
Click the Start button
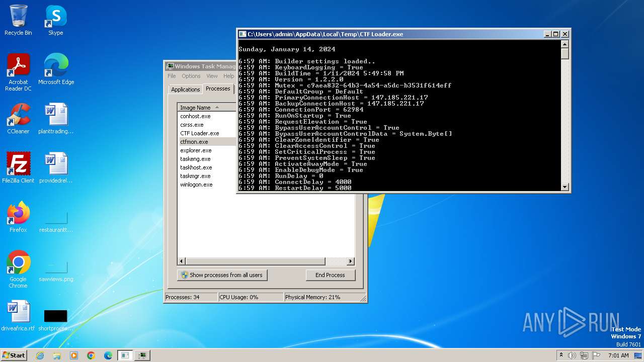(14, 355)
